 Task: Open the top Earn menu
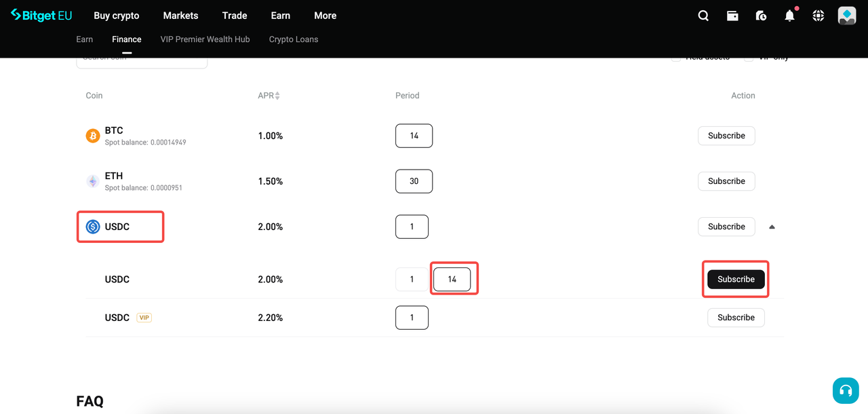(x=281, y=16)
